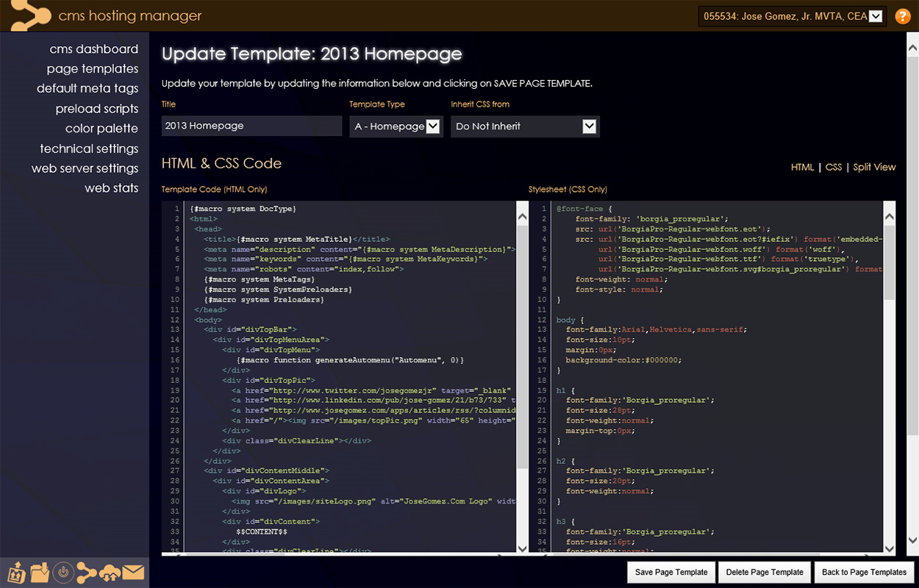919x588 pixels.
Task: Switch to the HTML-only view
Action: [x=802, y=167]
